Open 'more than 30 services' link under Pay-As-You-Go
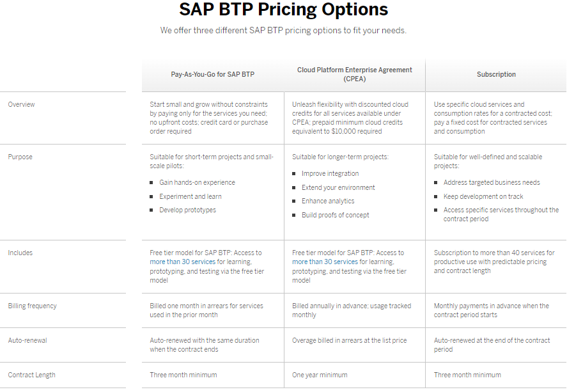This screenshot has height=392, width=567. 182,262
